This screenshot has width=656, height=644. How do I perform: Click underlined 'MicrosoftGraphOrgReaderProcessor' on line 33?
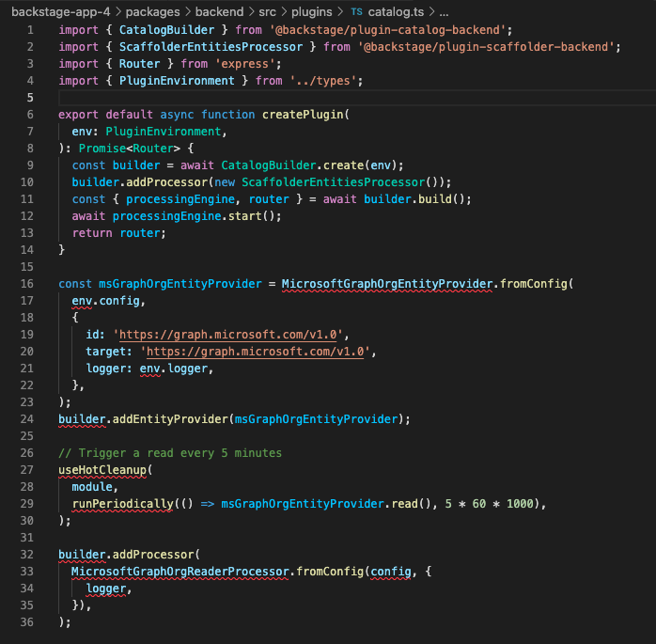pyautogui.click(x=180, y=572)
